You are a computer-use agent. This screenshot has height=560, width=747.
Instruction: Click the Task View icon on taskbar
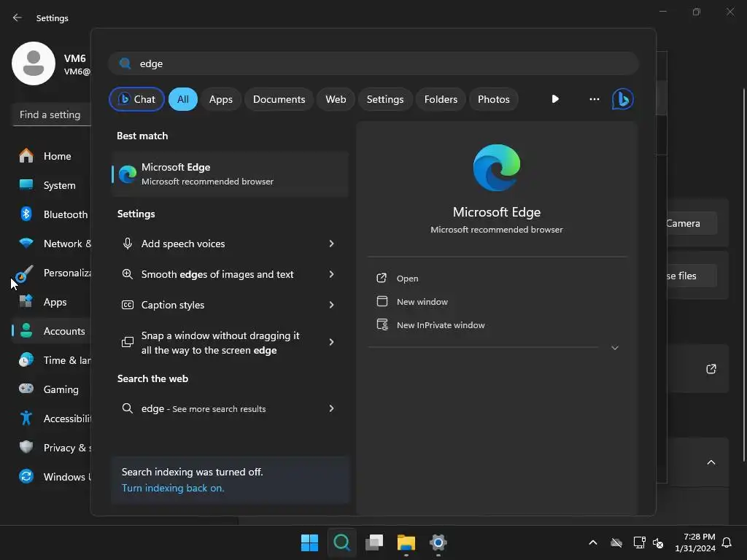click(374, 542)
